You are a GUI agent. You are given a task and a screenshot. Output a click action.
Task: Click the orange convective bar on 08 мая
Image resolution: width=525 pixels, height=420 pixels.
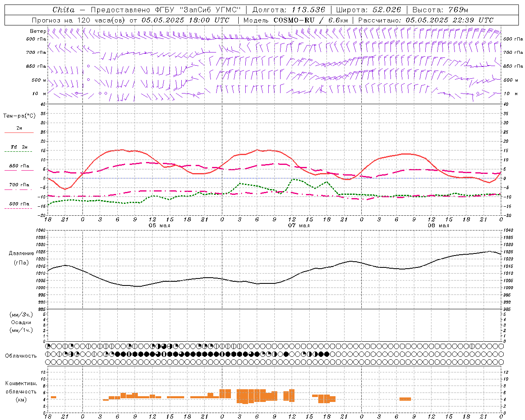coord(405,399)
